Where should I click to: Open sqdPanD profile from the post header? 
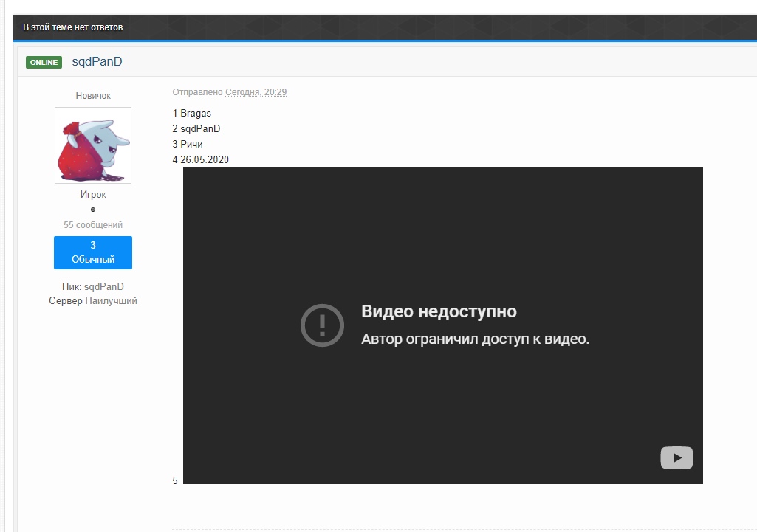[97, 62]
